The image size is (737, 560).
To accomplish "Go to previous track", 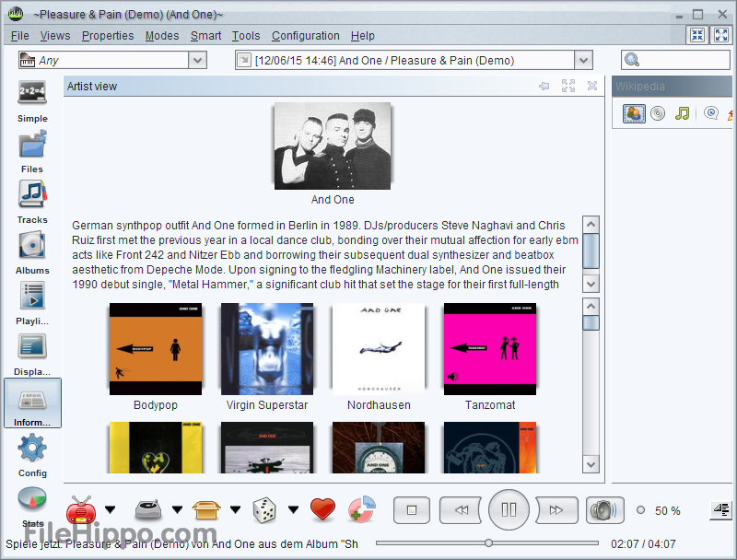I will [461, 510].
